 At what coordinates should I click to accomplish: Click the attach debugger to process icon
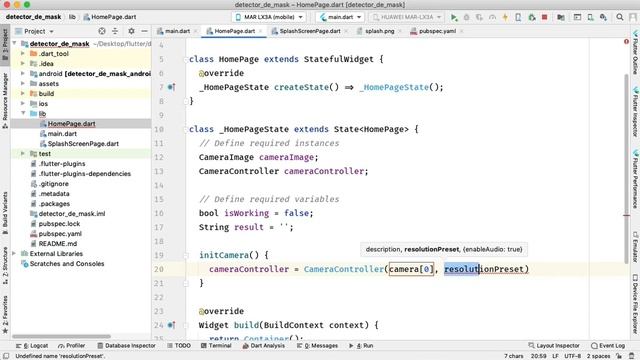[531, 17]
